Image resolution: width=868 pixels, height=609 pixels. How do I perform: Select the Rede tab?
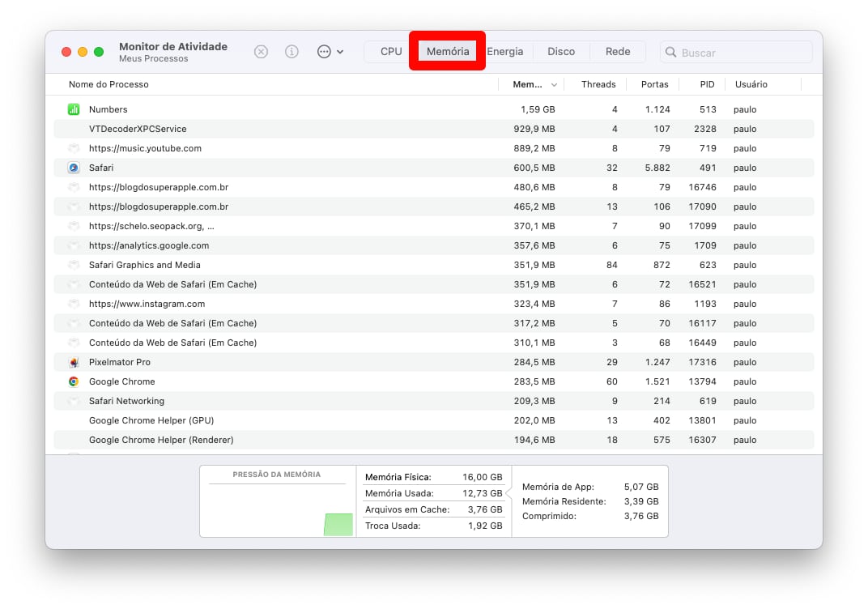[x=618, y=52]
